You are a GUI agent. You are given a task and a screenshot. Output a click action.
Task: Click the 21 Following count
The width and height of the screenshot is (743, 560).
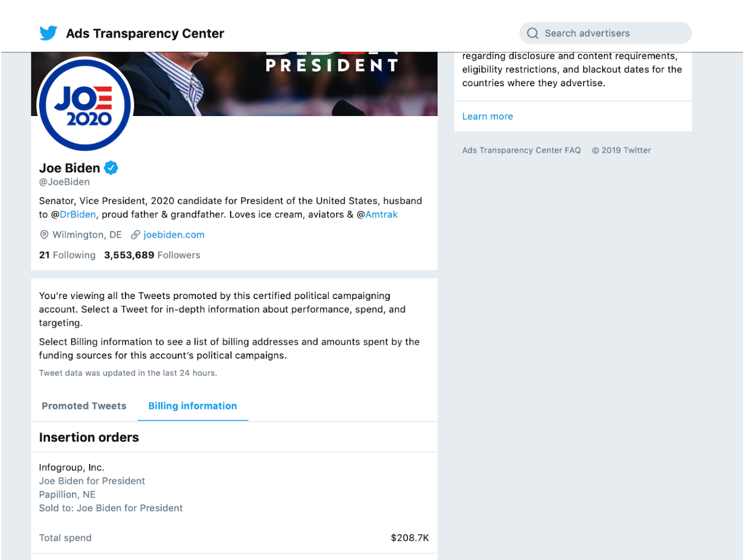(67, 255)
